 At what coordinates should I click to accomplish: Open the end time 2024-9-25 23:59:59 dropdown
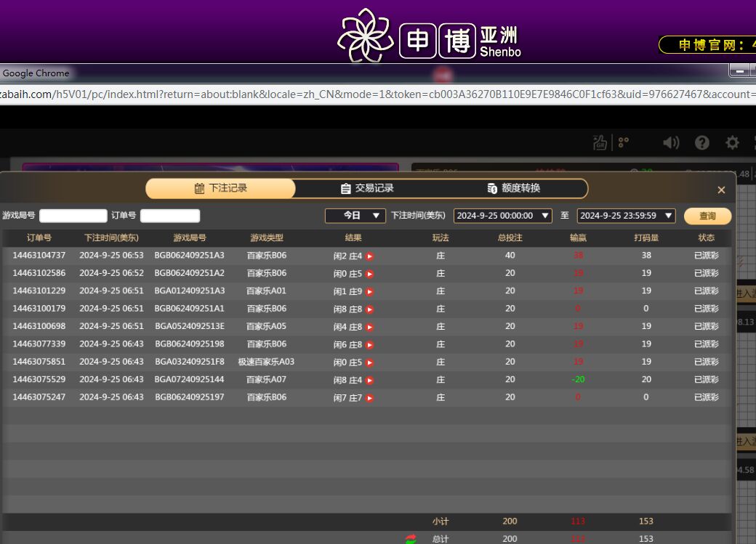(625, 216)
